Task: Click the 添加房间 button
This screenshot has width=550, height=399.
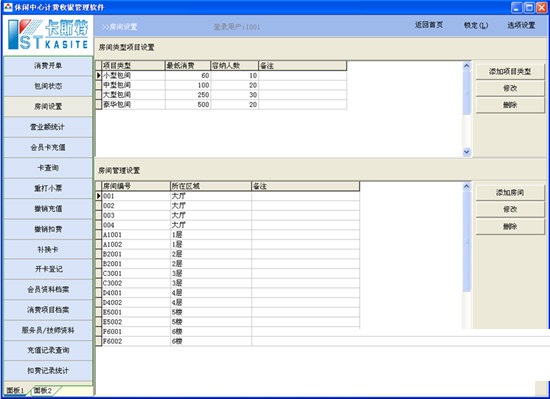Action: 510,192
